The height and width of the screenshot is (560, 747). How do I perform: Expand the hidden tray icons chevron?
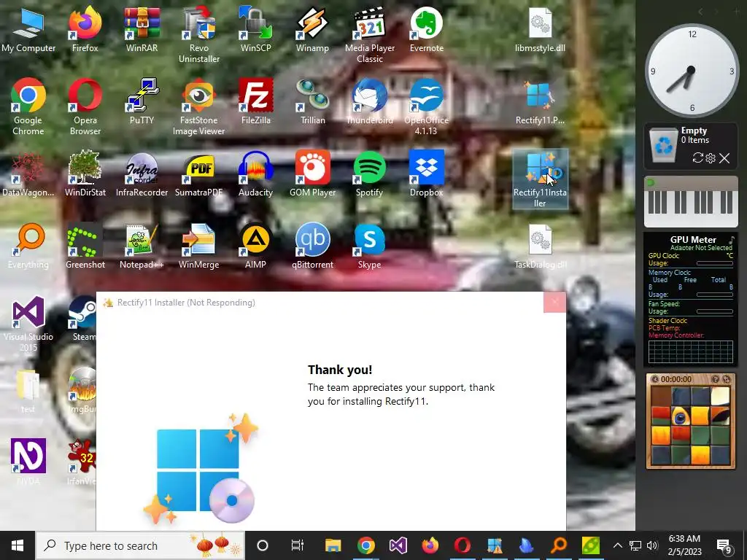point(617,545)
